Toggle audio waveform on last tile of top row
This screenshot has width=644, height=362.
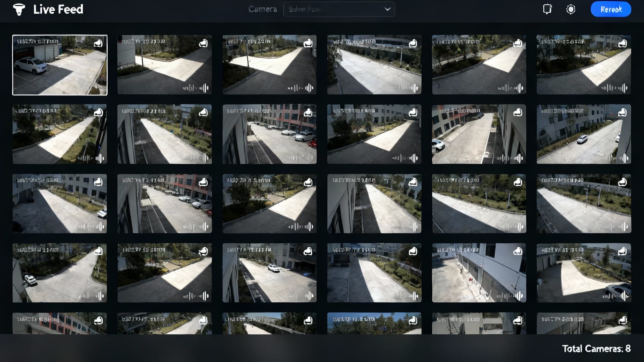(614, 88)
